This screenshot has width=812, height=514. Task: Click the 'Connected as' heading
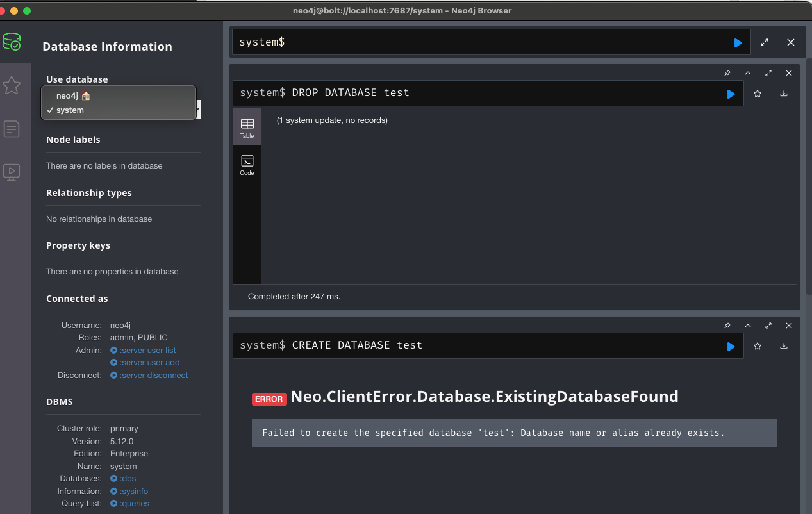click(x=77, y=299)
